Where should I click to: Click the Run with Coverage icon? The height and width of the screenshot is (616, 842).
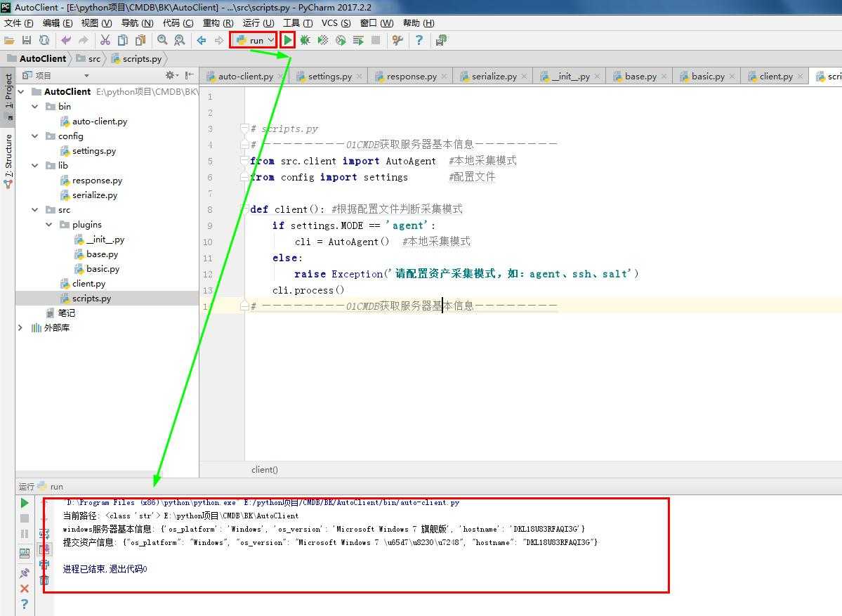pyautogui.click(x=323, y=40)
